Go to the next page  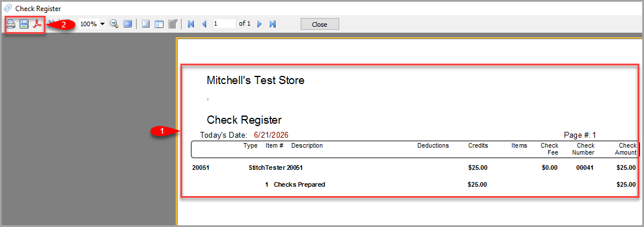(259, 25)
